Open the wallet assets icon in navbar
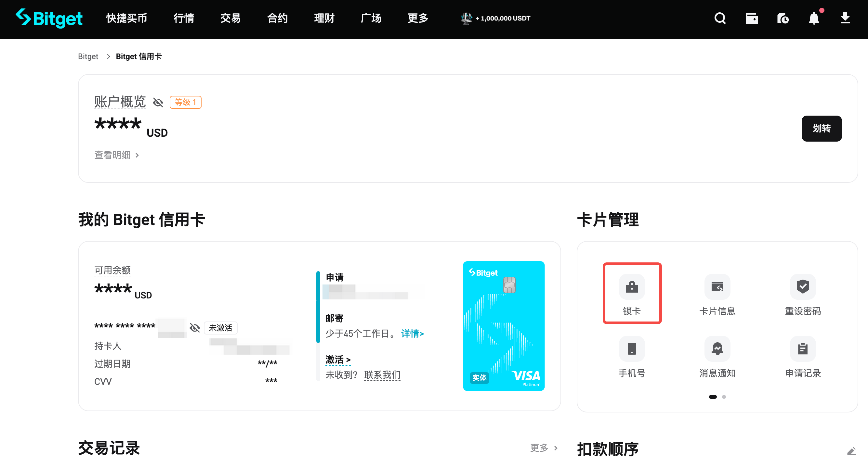Viewport: 868px width, 467px height. 752,19
